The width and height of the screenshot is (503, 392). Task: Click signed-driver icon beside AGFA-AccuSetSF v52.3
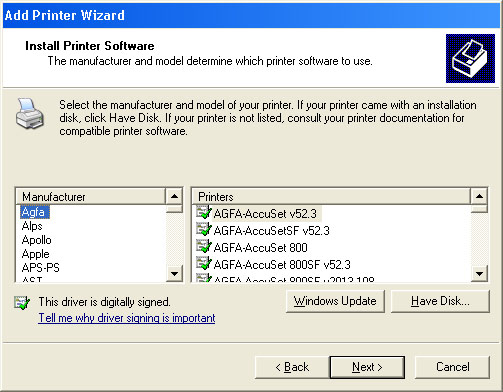[x=204, y=230]
